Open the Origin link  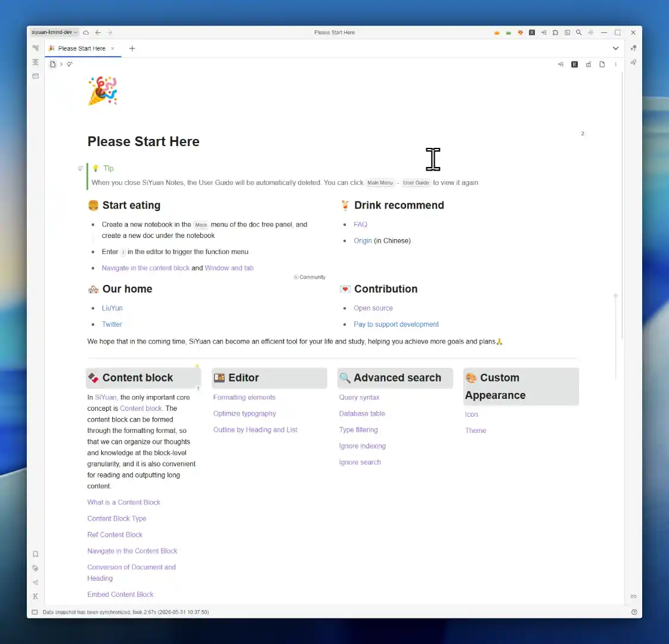pos(363,241)
